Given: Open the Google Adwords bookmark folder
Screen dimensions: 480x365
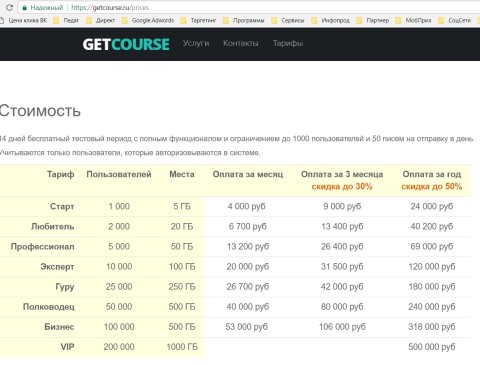Looking at the screenshot, I should [x=148, y=20].
